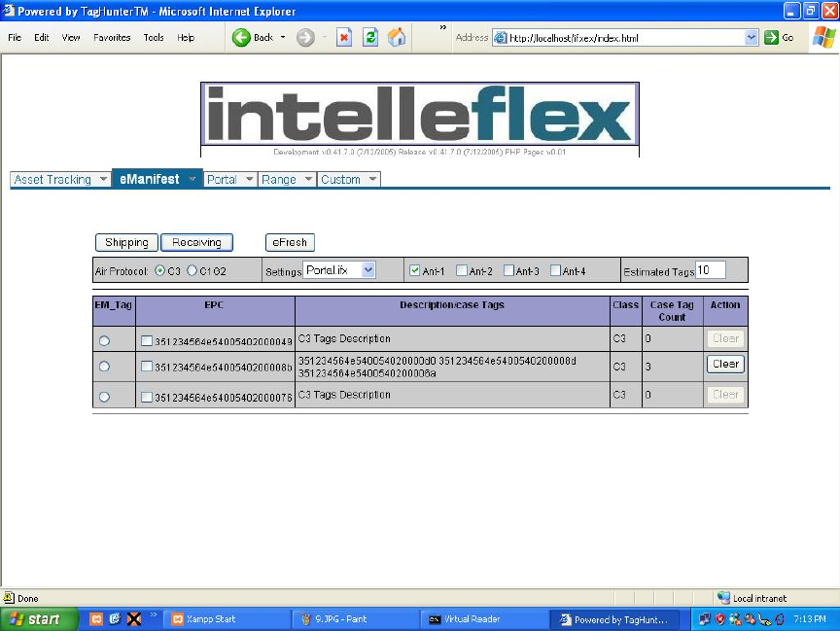Select EM_Tag radio for EPC ending 049
This screenshot has width=840, height=631.
pos(104,340)
